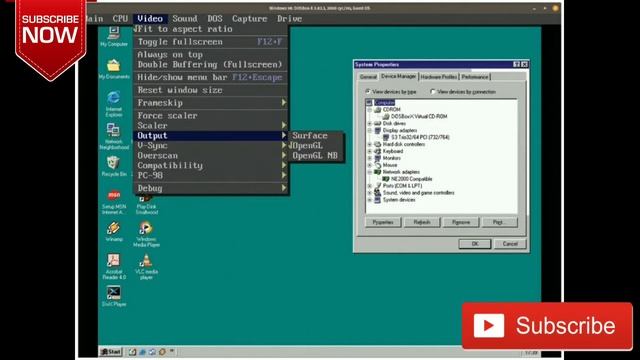Switch to the Performance tab
The height and width of the screenshot is (360, 640).
(x=475, y=77)
